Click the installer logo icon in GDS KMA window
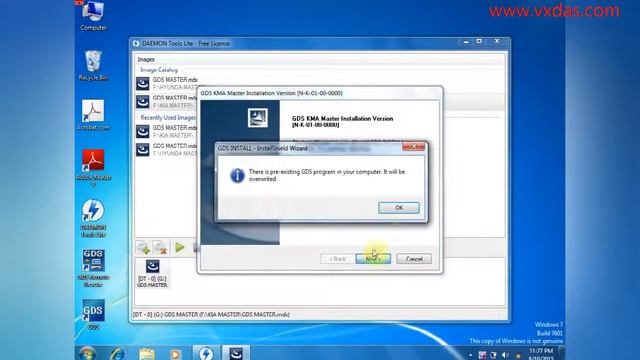640x360 pixels. click(258, 118)
